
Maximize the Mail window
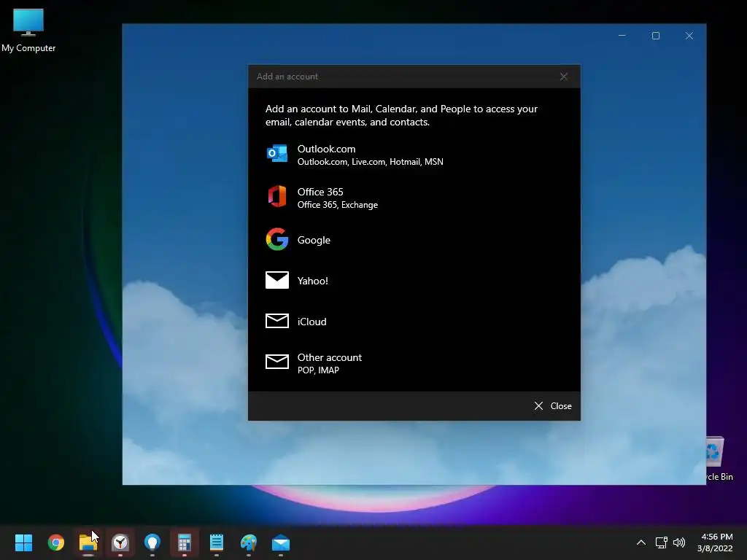tap(656, 36)
